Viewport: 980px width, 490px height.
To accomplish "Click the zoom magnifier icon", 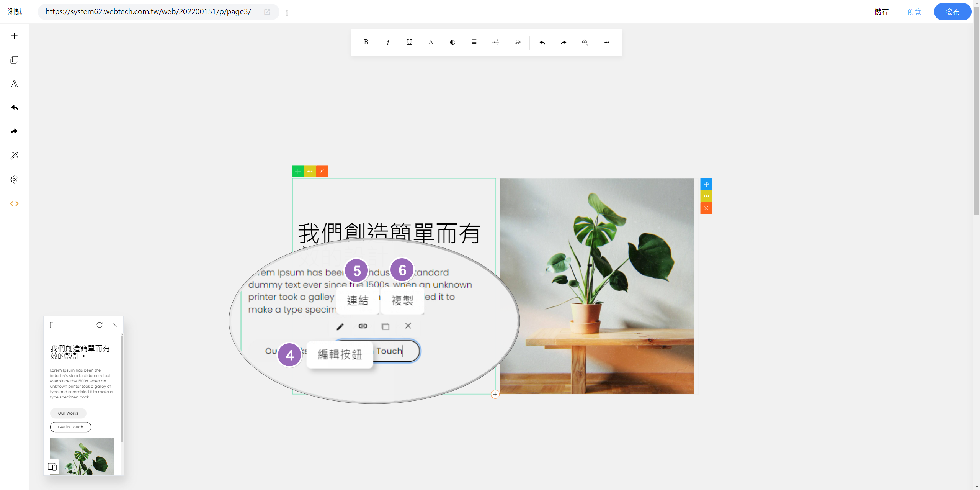I will point(585,42).
